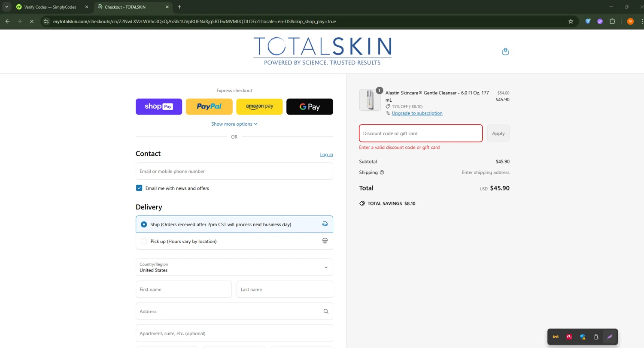
Task: Switch to the Verify Codes SimplyCodes tab
Action: (x=50, y=7)
